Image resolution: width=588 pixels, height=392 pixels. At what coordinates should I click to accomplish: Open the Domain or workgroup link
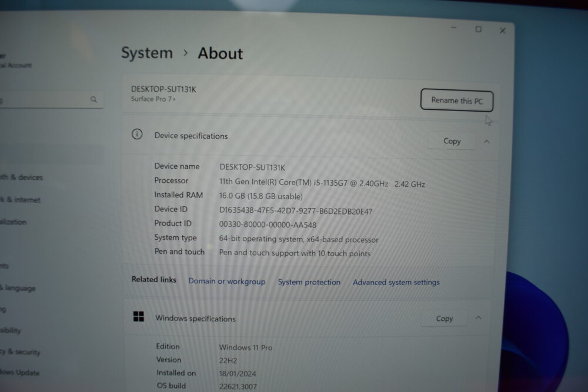tap(227, 282)
